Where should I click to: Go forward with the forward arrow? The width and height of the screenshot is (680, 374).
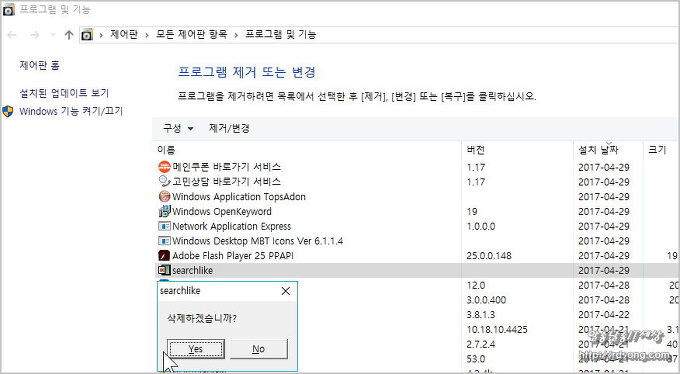(x=35, y=35)
